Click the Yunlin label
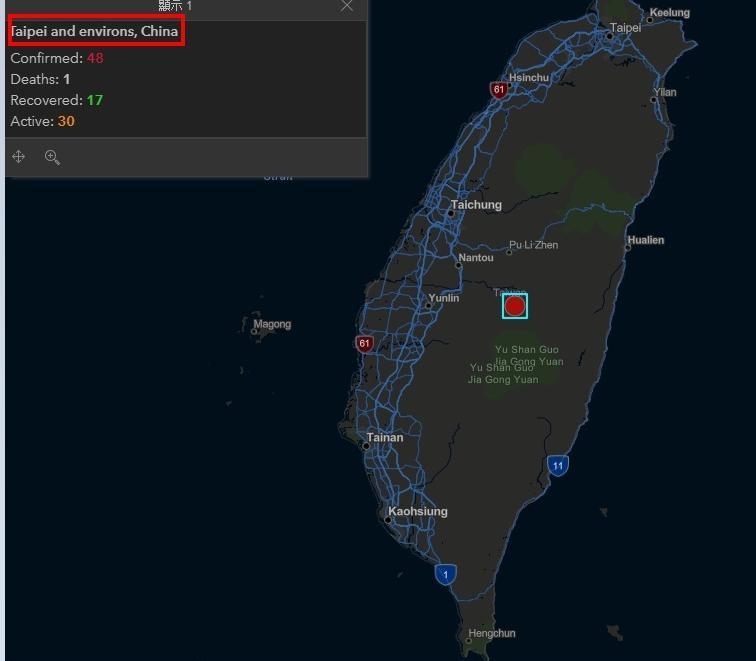 click(x=444, y=298)
